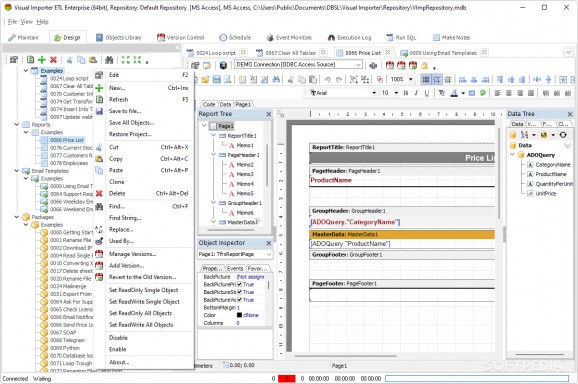This screenshot has width=578, height=384.
Task: Open the Arial font name dropdown
Action: (x=374, y=93)
